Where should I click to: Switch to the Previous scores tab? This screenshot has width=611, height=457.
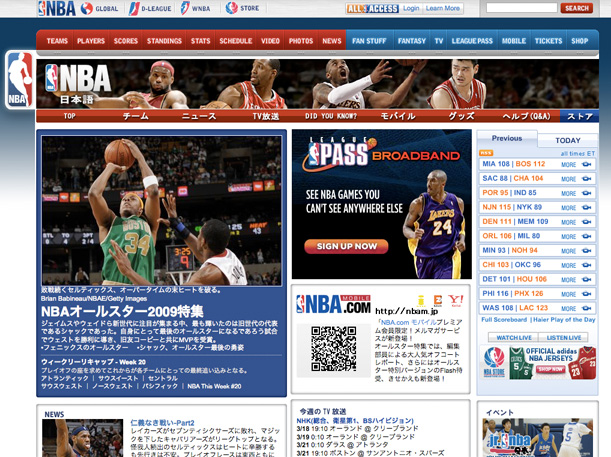(507, 138)
